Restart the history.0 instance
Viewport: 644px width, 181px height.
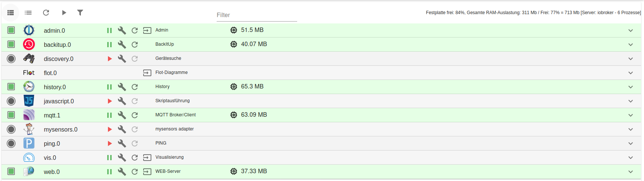coord(135,87)
